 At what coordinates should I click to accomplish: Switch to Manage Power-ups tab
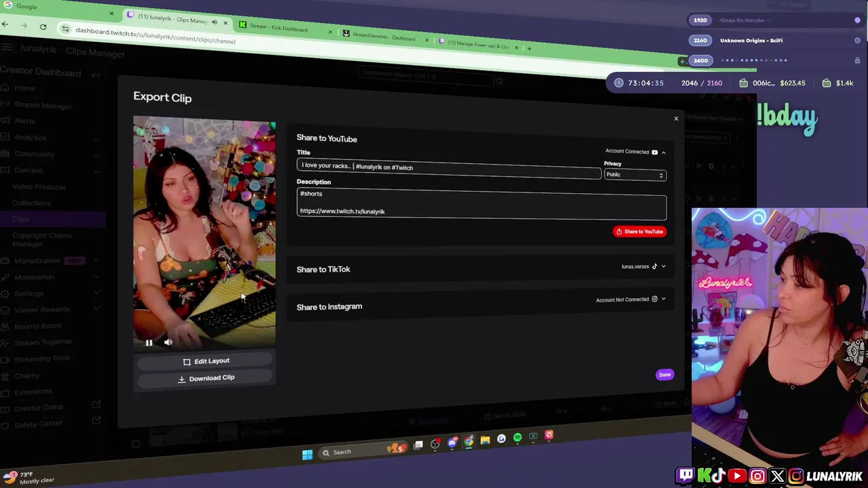pos(478,45)
